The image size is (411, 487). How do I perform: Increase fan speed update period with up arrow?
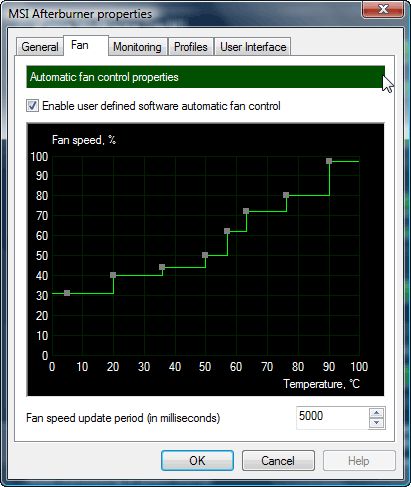[x=377, y=413]
